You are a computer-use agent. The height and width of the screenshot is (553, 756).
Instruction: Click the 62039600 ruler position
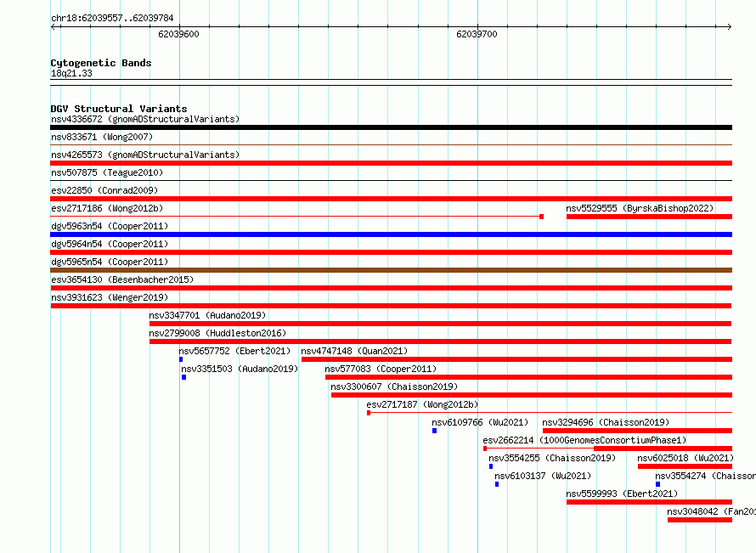coord(178,34)
